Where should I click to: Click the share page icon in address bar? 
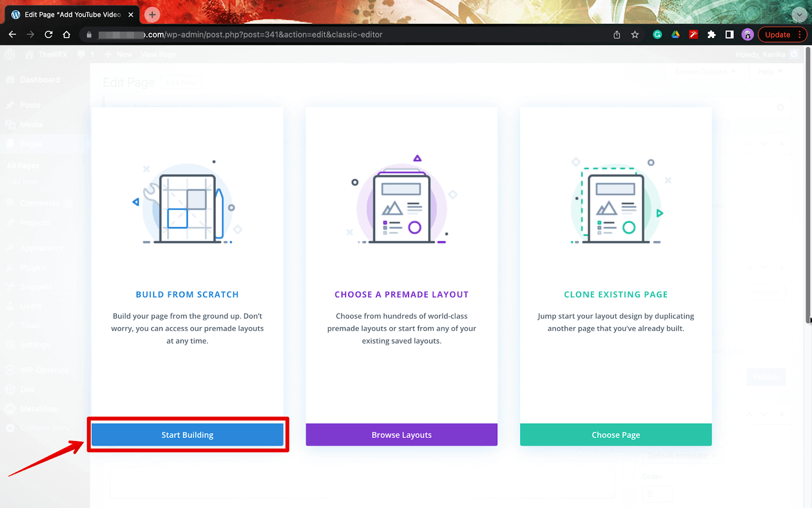617,35
